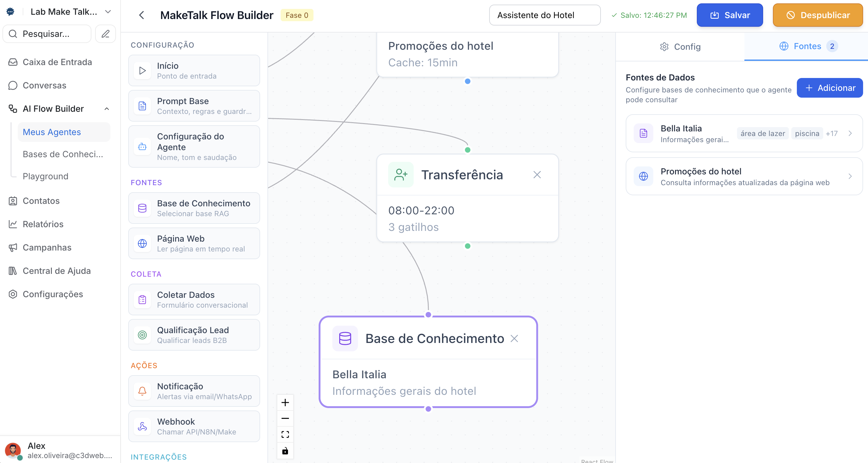The image size is (868, 463).
Task: Open the Playground menu item
Action: (45, 176)
